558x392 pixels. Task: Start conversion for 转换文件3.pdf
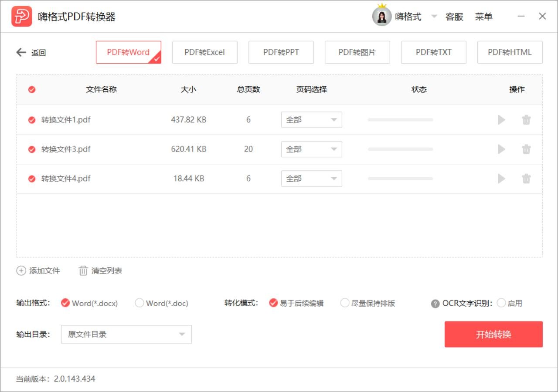tap(501, 149)
